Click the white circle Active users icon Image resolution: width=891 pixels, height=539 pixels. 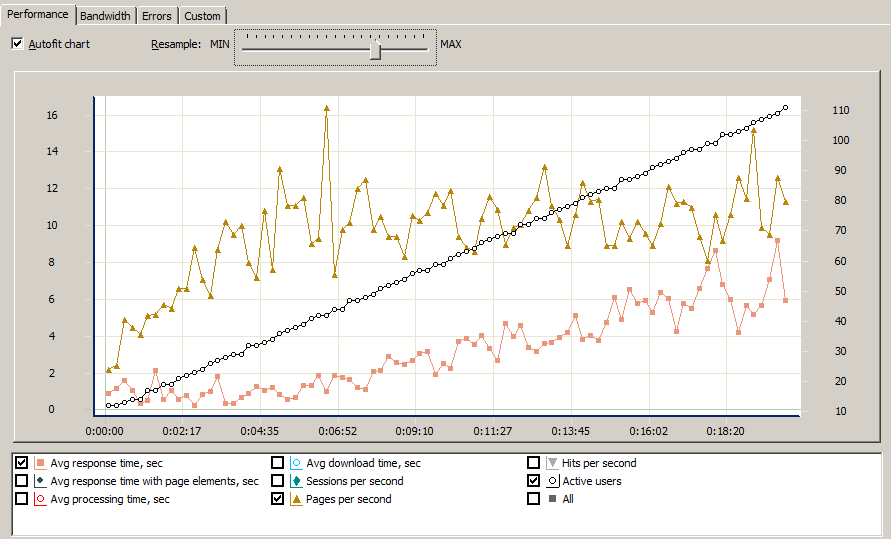[552, 481]
